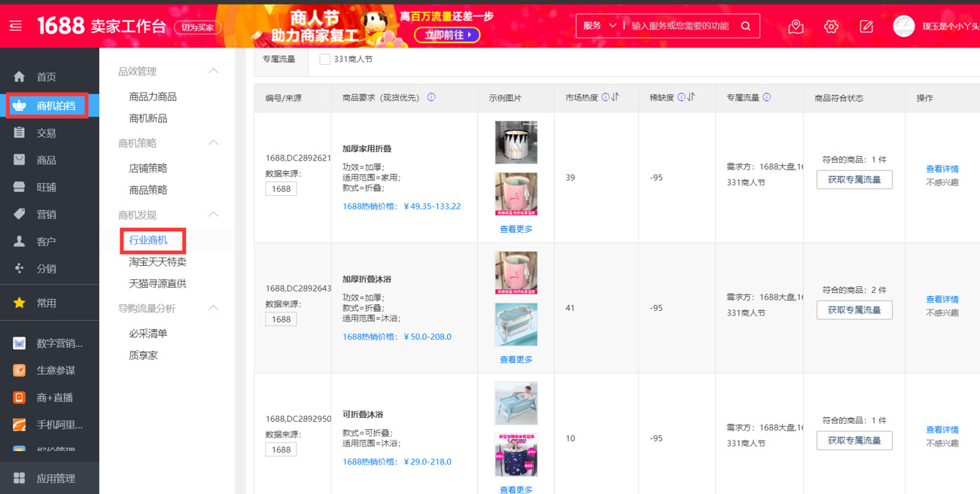The image size is (980, 494).
Task: Select 行业商机 menu item
Action: (148, 240)
